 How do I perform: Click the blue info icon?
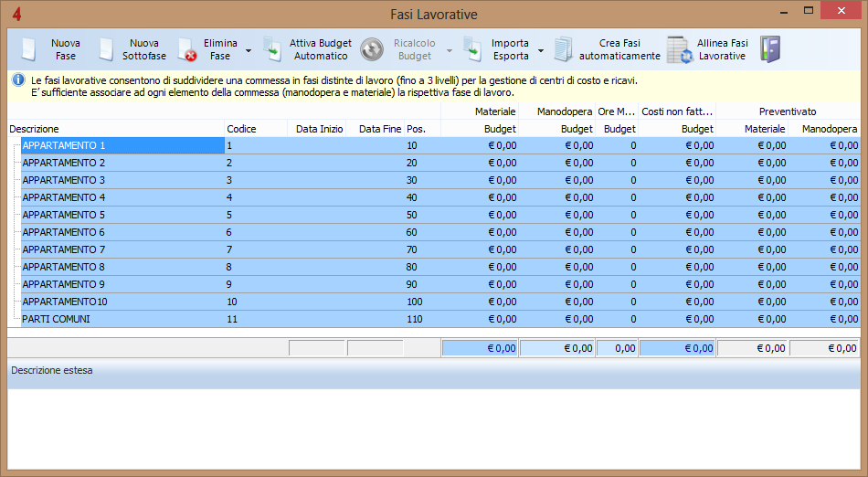18,80
